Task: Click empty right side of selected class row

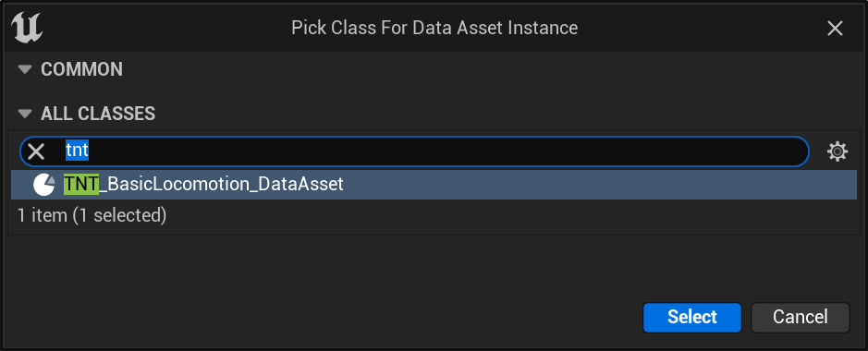Action: [598, 185]
